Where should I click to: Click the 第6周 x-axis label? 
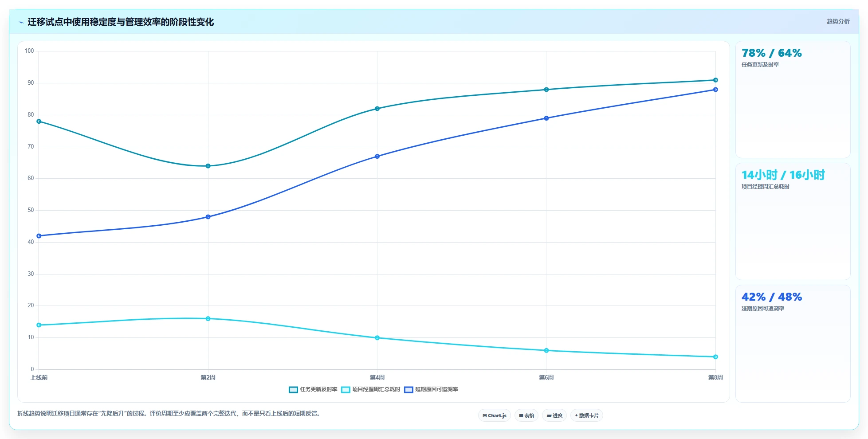coord(546,378)
